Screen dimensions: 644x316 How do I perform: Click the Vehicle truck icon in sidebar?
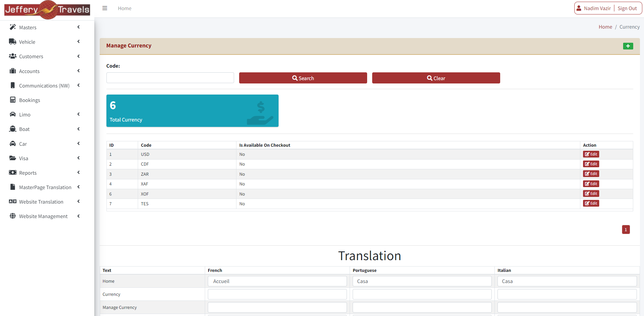[13, 42]
